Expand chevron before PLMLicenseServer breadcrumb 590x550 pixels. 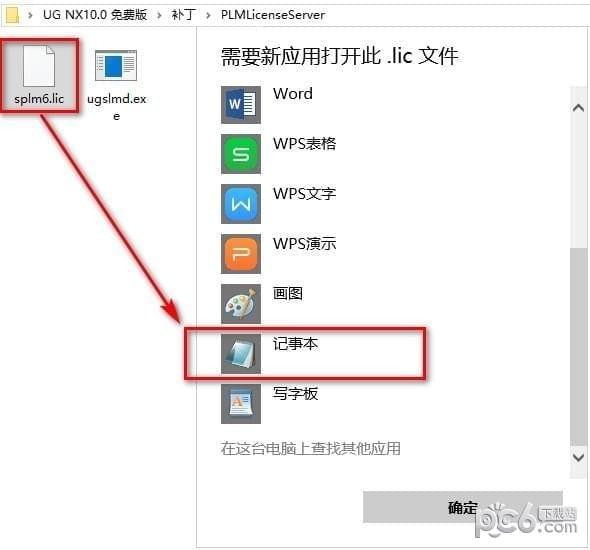(x=208, y=15)
